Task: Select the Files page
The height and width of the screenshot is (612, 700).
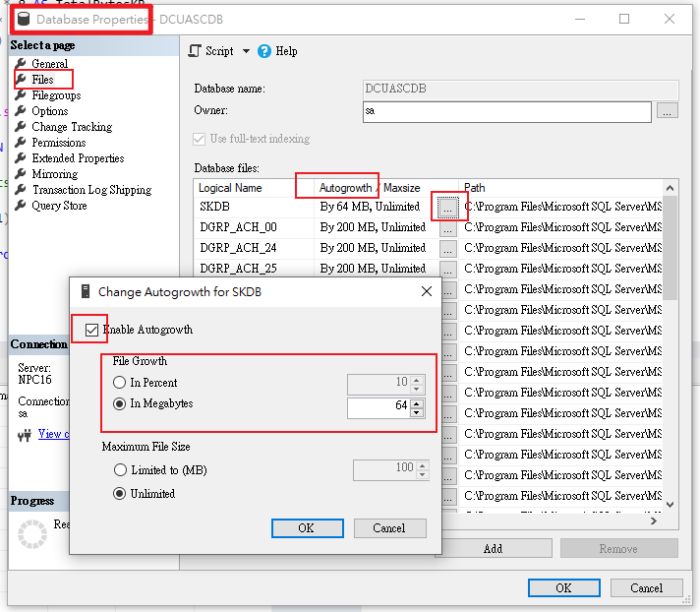Action: [42, 80]
